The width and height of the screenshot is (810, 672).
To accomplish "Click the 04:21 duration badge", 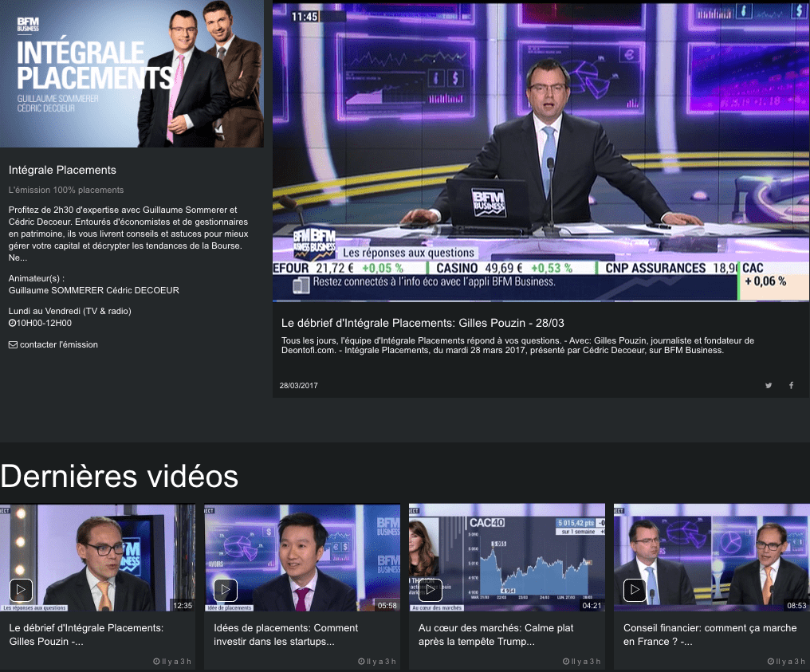I will click(x=592, y=605).
